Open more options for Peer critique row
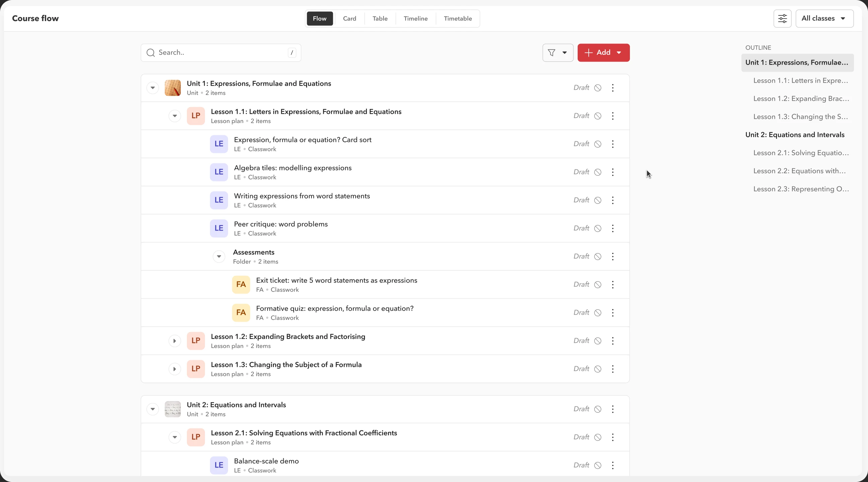 tap(612, 228)
